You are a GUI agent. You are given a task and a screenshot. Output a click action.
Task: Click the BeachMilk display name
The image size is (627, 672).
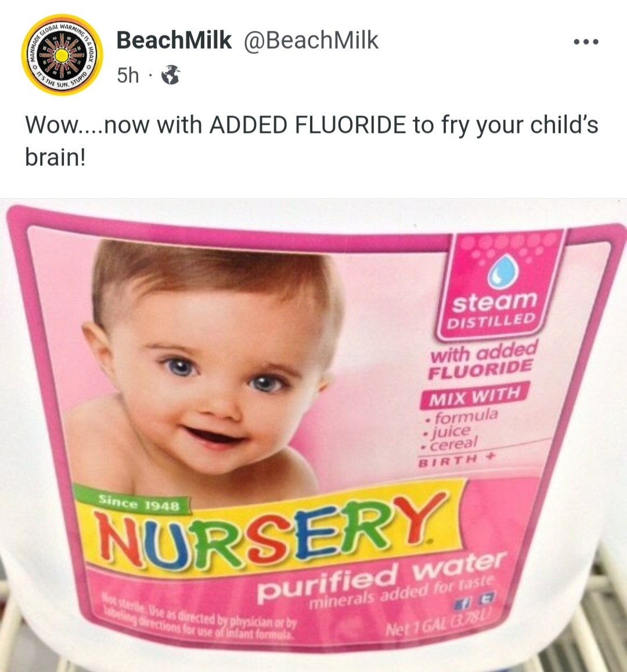tap(174, 40)
